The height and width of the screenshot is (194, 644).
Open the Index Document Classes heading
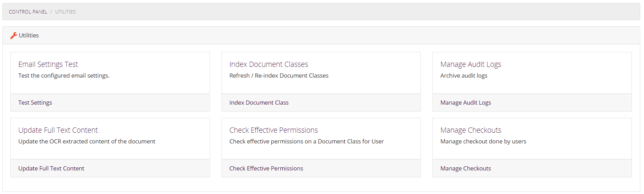(x=269, y=64)
